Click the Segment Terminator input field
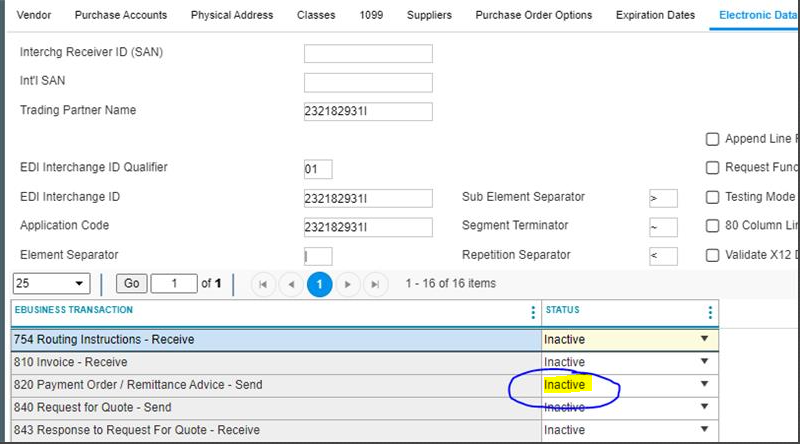Image resolution: width=800 pixels, height=444 pixels. pyautogui.click(x=662, y=227)
